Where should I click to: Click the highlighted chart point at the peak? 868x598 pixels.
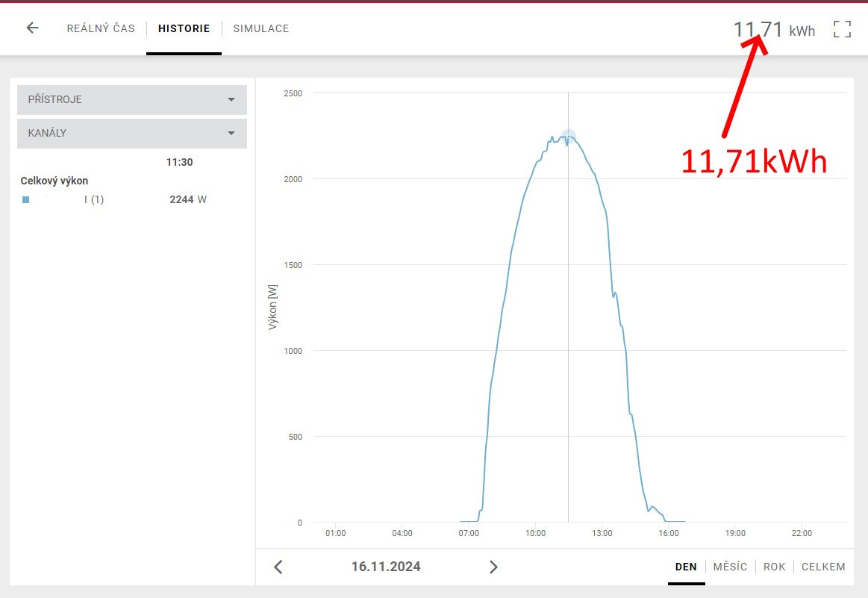[x=569, y=137]
